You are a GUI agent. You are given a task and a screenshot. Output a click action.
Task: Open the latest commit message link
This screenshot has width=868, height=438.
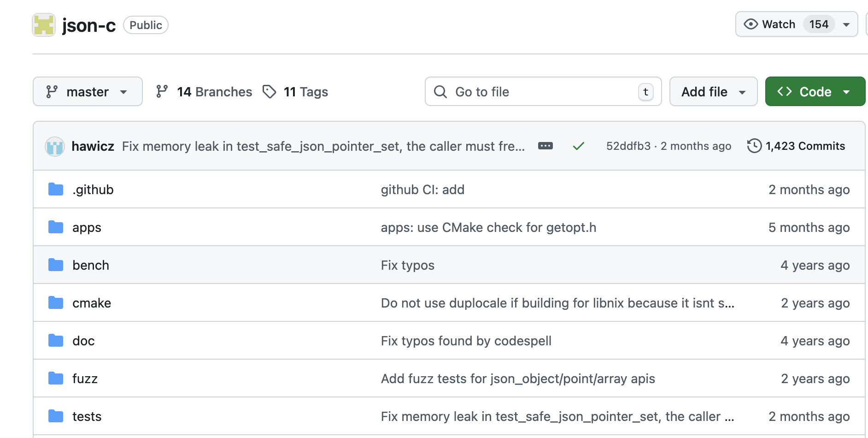pyautogui.click(x=323, y=146)
